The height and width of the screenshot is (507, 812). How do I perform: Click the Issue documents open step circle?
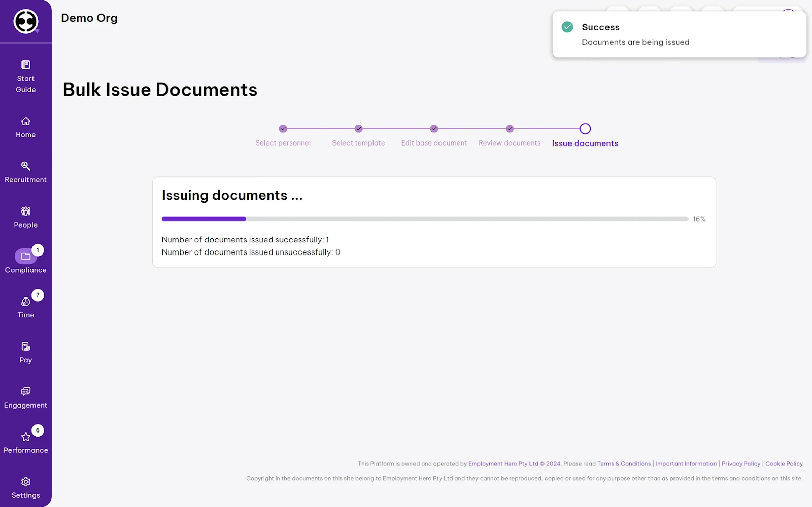585,129
